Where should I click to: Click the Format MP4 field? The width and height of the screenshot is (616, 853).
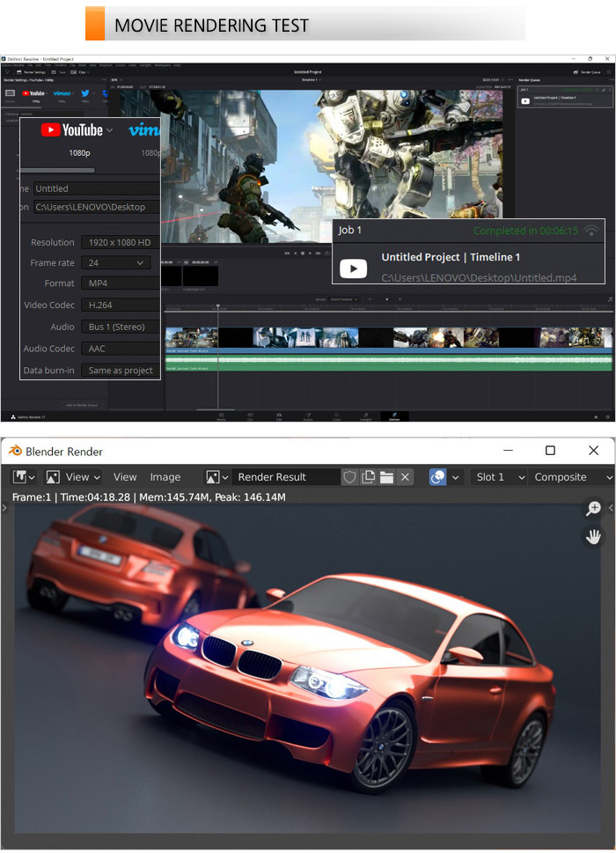tap(121, 283)
